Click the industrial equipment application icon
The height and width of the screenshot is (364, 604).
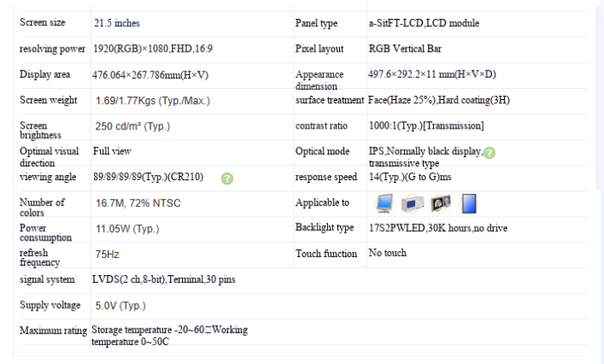[412, 204]
